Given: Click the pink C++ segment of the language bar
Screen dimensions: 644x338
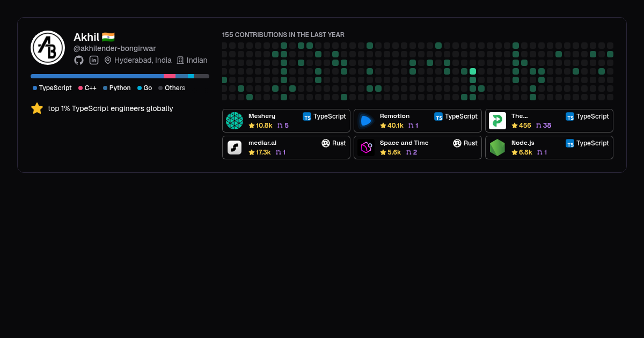Looking at the screenshot, I should 170,76.
